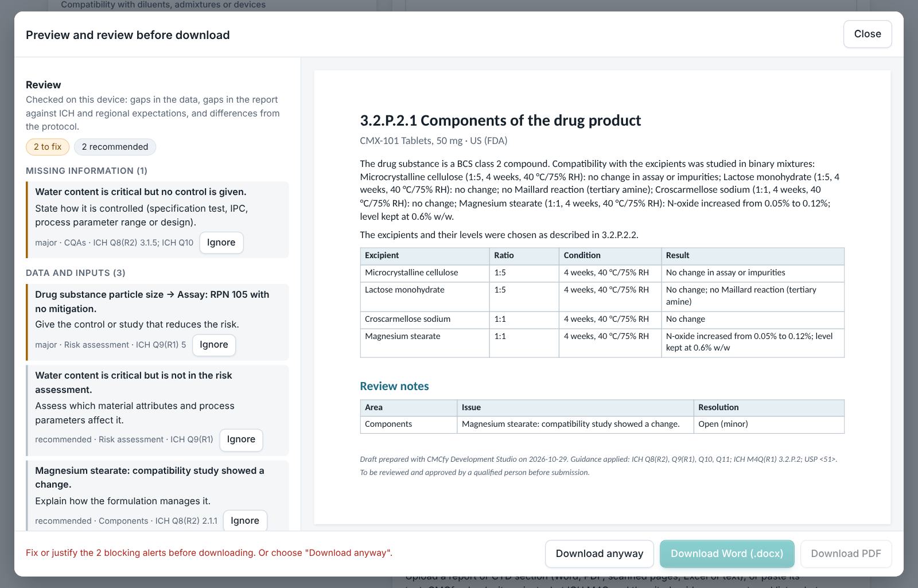Click 'Draft prepared with CMCfy Development Studio' footnote
Image resolution: width=918 pixels, height=588 pixels.
(x=598, y=465)
